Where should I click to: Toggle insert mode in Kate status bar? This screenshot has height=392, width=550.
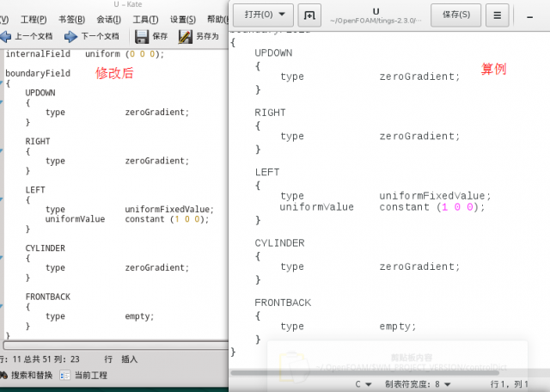click(x=130, y=358)
